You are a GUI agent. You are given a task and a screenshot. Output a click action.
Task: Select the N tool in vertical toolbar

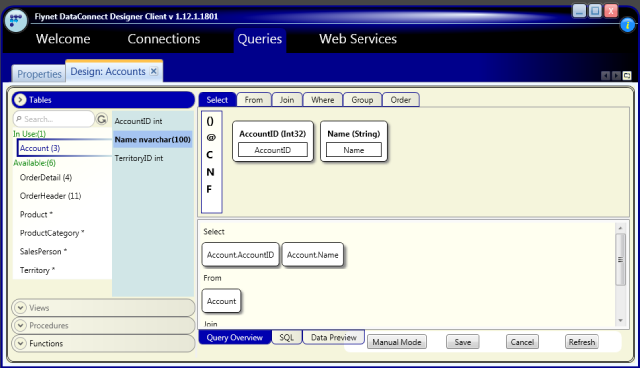click(x=210, y=172)
